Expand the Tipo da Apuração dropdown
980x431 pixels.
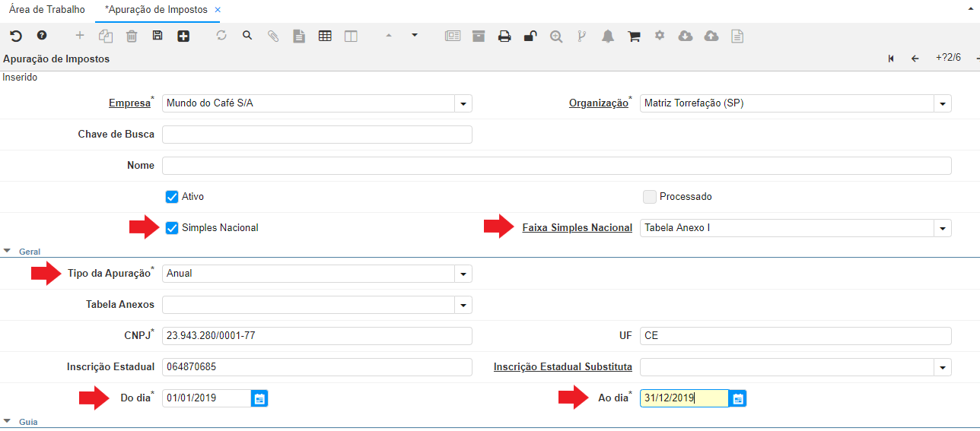tap(463, 274)
